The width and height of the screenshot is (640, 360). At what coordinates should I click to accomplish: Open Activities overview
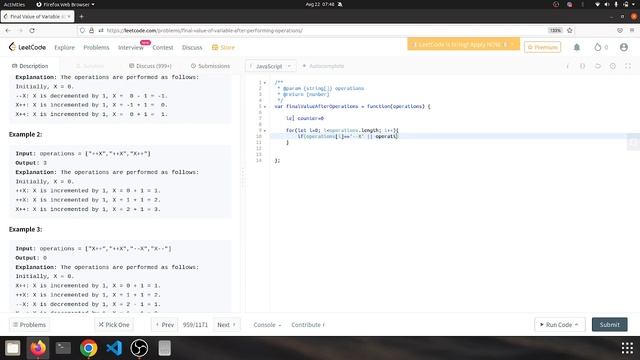click(x=14, y=4)
